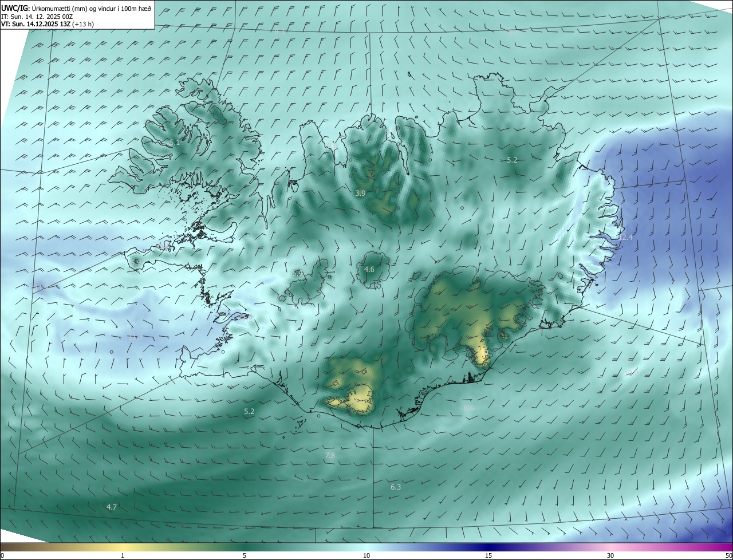
Task: Click the 10 tick on the color scale
Action: 366,555
